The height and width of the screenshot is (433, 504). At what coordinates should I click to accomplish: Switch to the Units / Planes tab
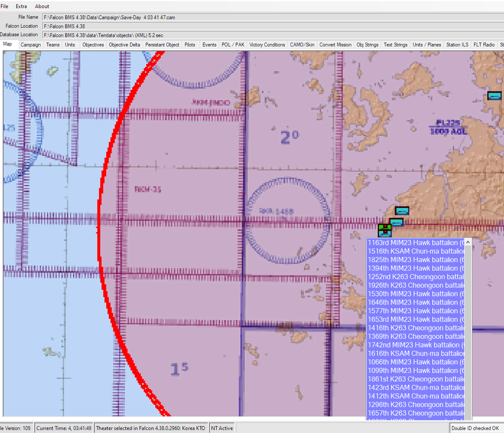[427, 45]
